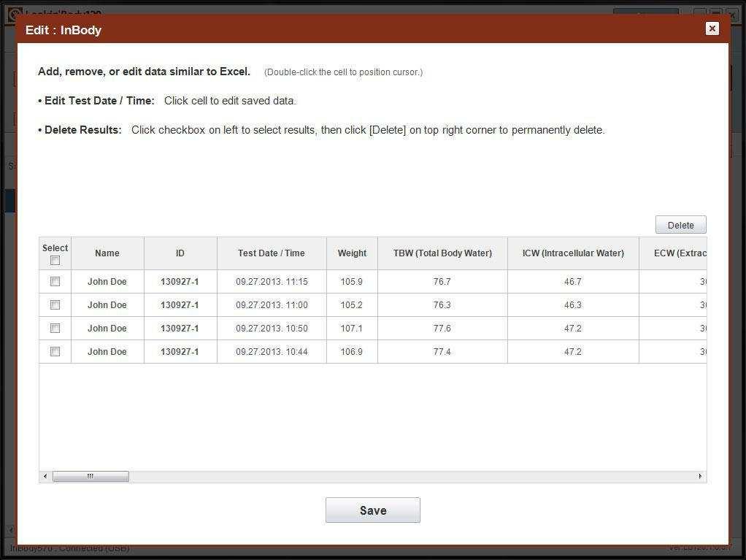
Task: Toggle the Select all header checkbox
Action: [55, 260]
